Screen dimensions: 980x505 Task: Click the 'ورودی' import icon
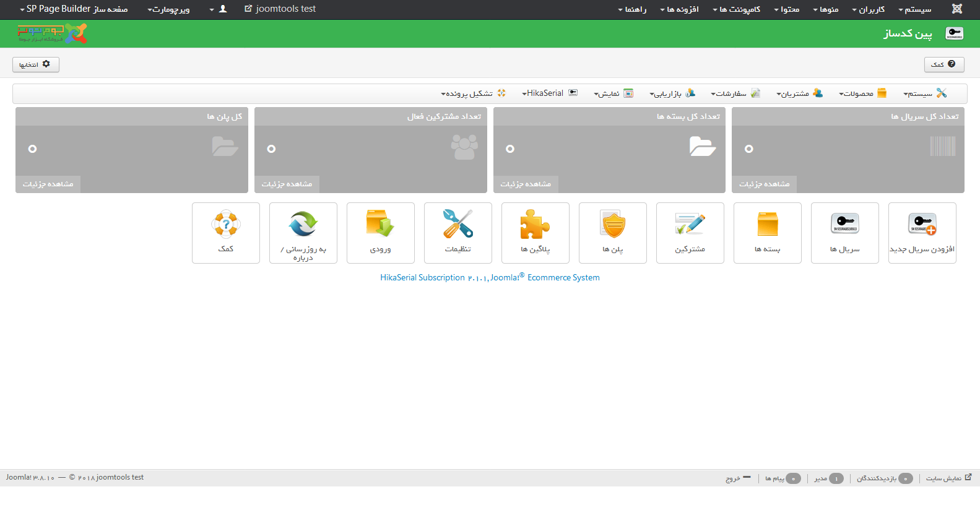pos(380,233)
